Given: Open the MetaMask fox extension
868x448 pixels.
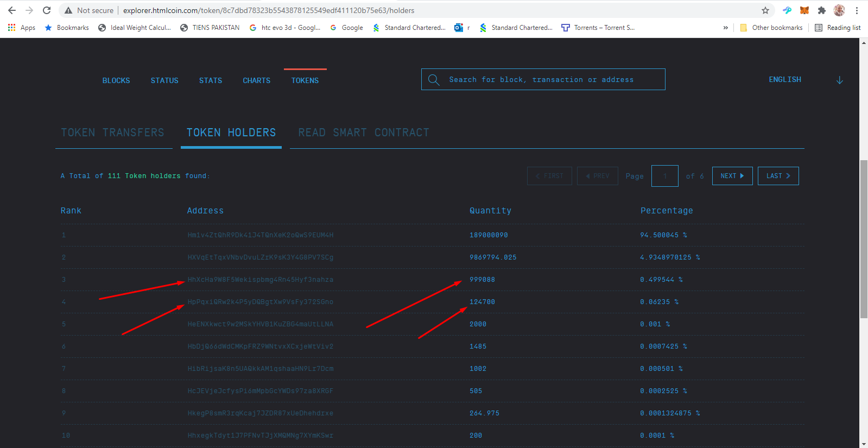Looking at the screenshot, I should pos(804,10).
